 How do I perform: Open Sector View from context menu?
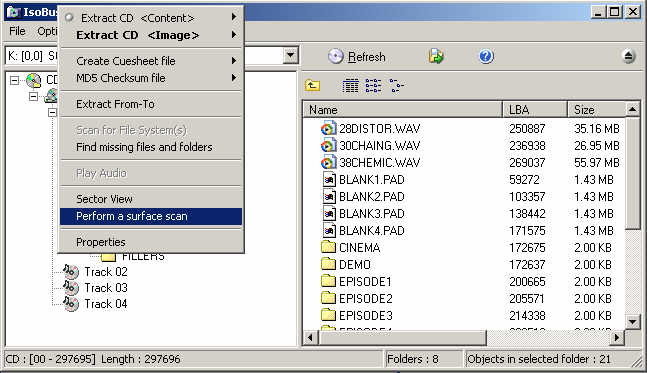[151, 199]
